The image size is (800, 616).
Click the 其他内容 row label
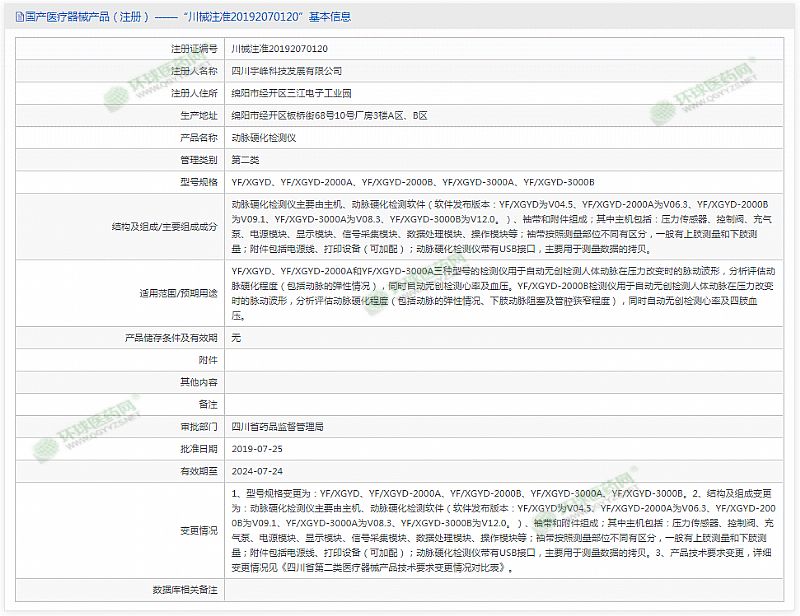pyautogui.click(x=198, y=382)
